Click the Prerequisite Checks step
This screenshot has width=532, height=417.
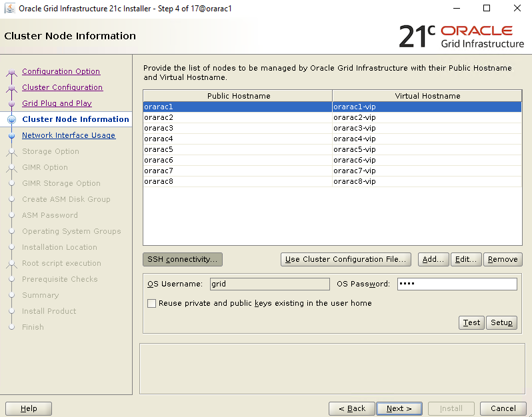[x=60, y=279]
